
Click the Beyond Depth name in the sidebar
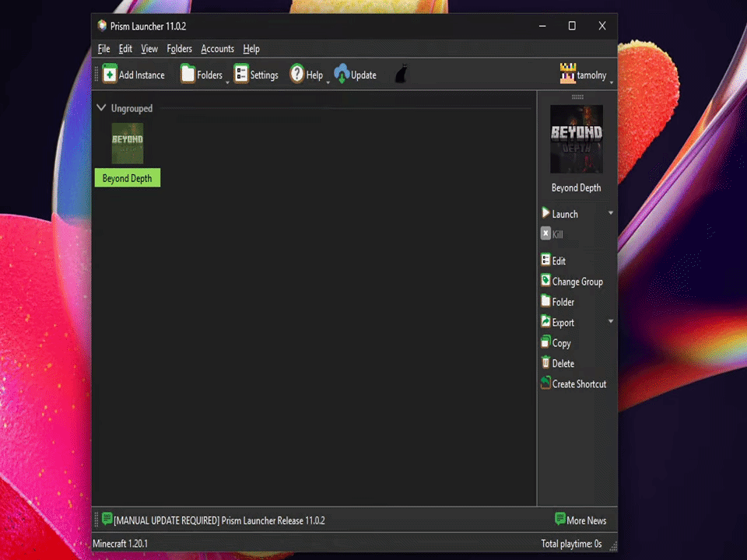(x=576, y=187)
